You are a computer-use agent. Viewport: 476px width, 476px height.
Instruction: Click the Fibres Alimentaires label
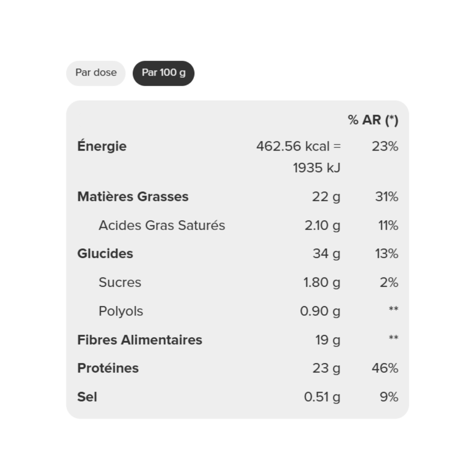pos(140,340)
